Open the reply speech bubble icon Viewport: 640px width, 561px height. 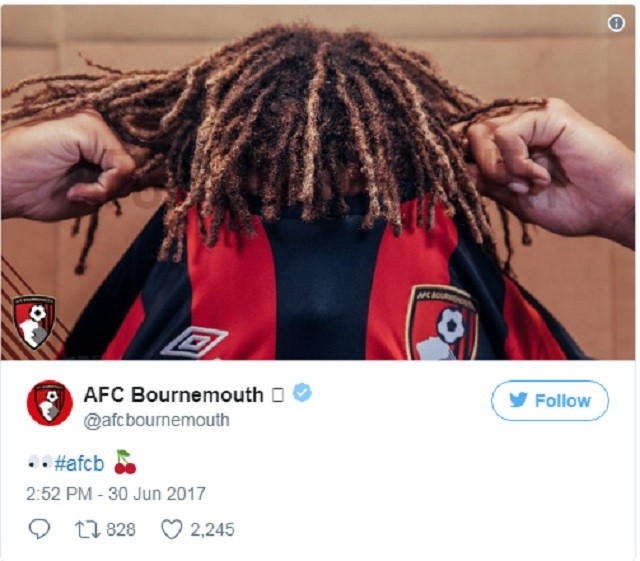(x=39, y=529)
